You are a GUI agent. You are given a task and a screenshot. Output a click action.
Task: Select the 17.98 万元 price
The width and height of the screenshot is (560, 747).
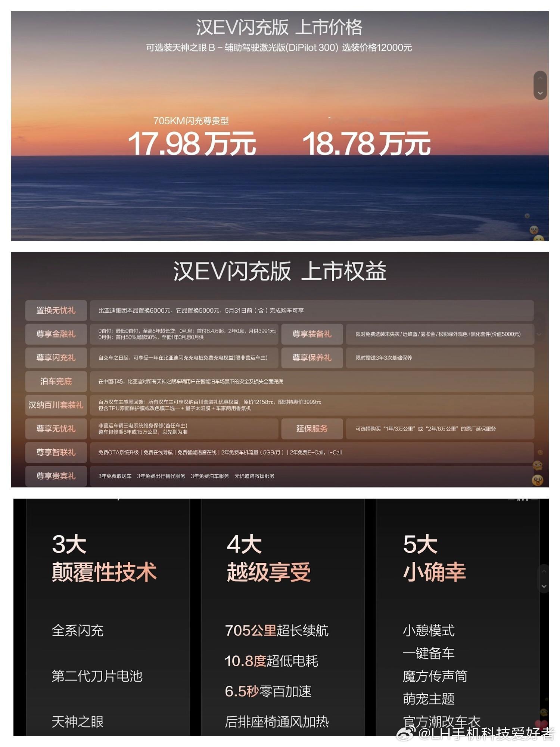(x=192, y=144)
